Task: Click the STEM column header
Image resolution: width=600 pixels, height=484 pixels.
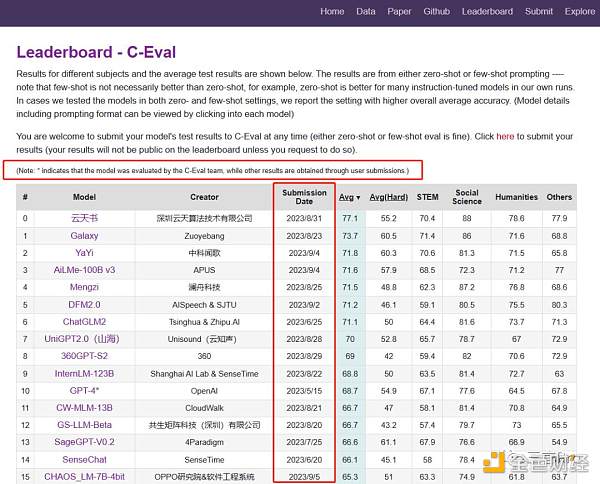Action: [x=427, y=197]
